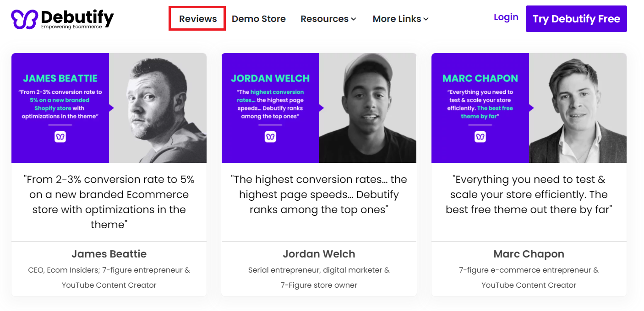Click the Login link
Image resolution: width=644 pixels, height=311 pixels.
point(506,17)
